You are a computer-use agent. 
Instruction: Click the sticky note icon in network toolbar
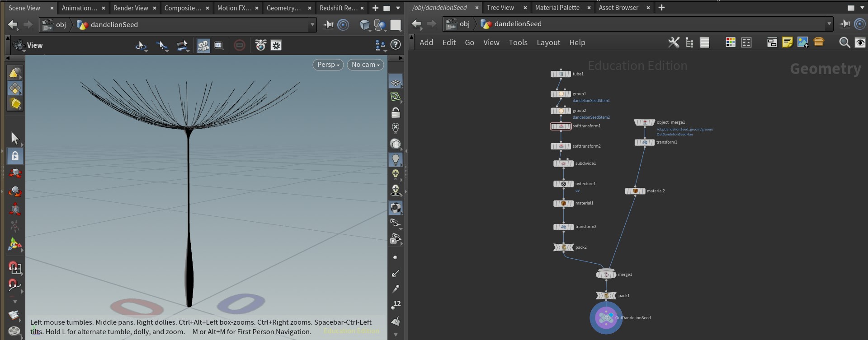point(787,42)
